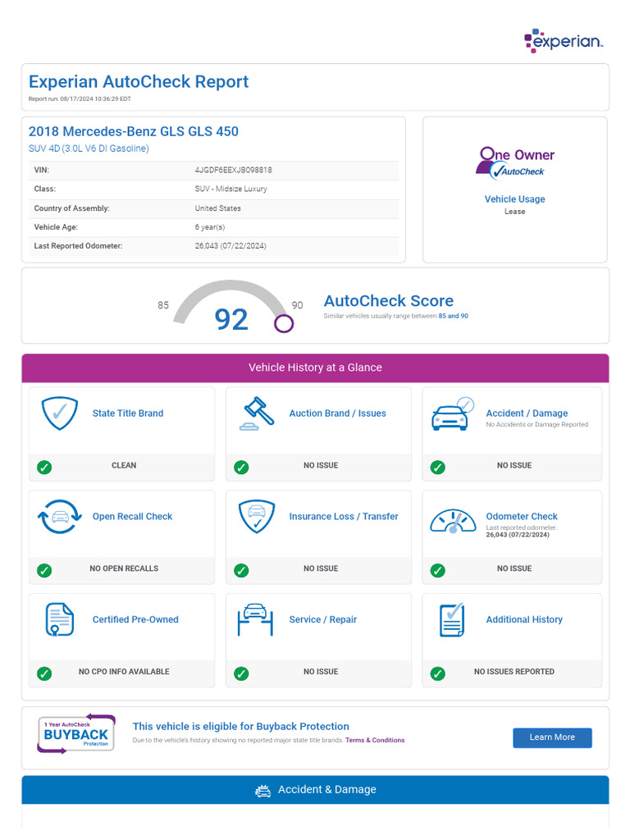This screenshot has width=630, height=840.
Task: Open the Certified Pre-Owned link
Action: (135, 619)
